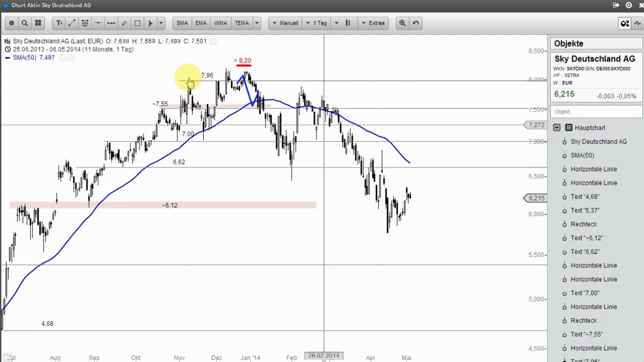Click the faint settings icon after C: 7,501
The height and width of the screenshot is (362, 644).
click(213, 41)
